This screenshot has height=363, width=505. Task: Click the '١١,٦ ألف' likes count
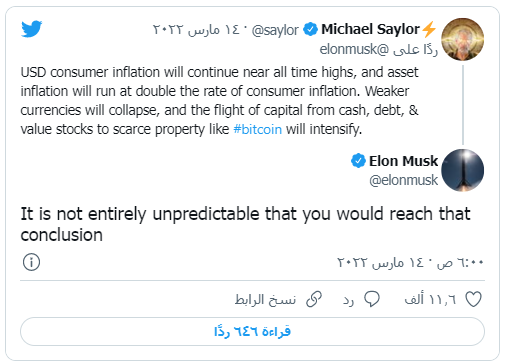point(430,299)
